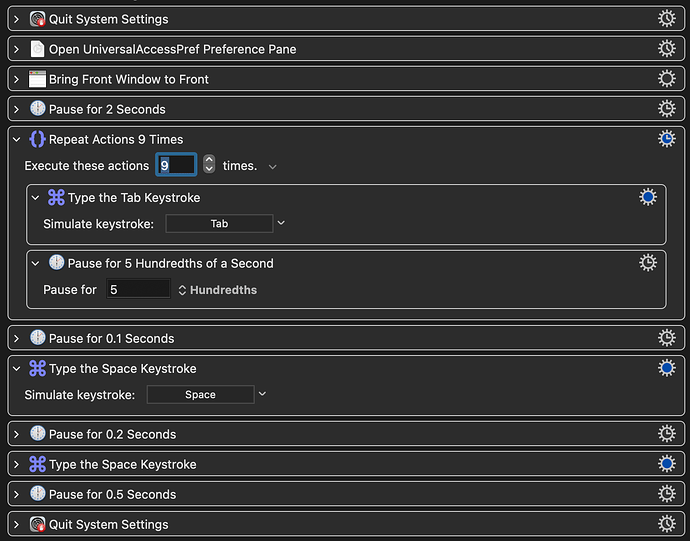Open gear menu for Open UniversalAccessPref Preference Pane
690x541 pixels.
(x=667, y=49)
